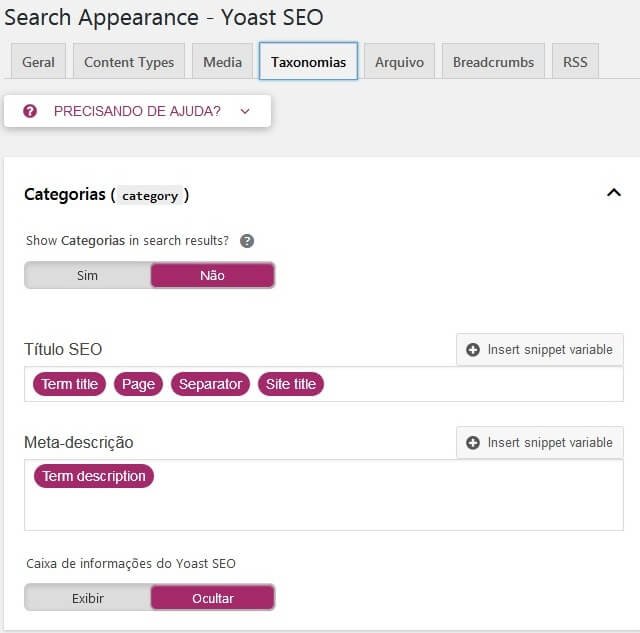Select the Site title variable tag
Viewport: 640px width, 633px height.
point(291,384)
